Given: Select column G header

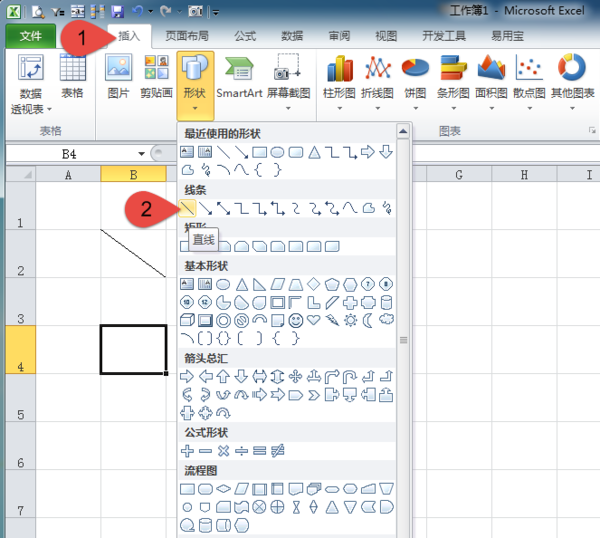Looking at the screenshot, I should pyautogui.click(x=459, y=174).
